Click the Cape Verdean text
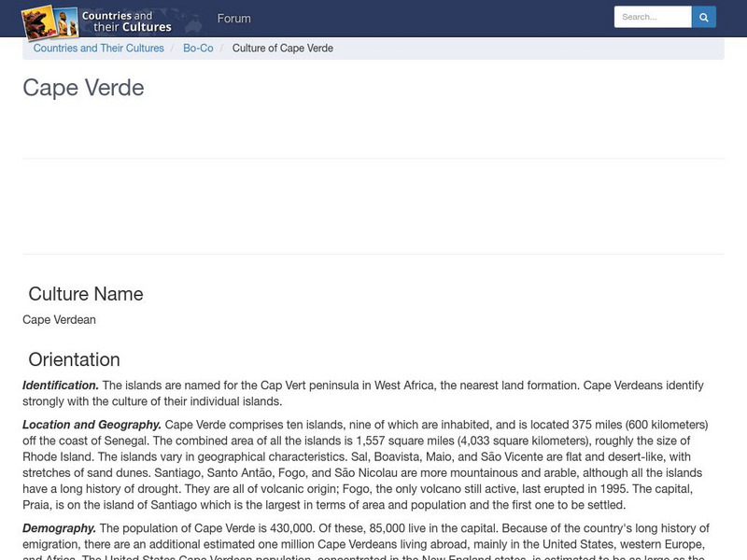The width and height of the screenshot is (747, 560). 59,319
